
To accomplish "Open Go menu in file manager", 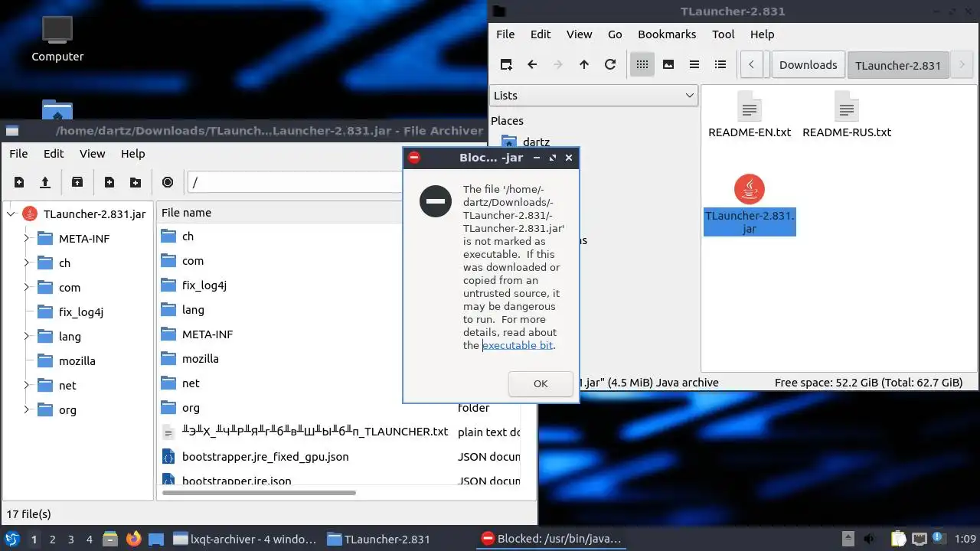I will (x=615, y=34).
